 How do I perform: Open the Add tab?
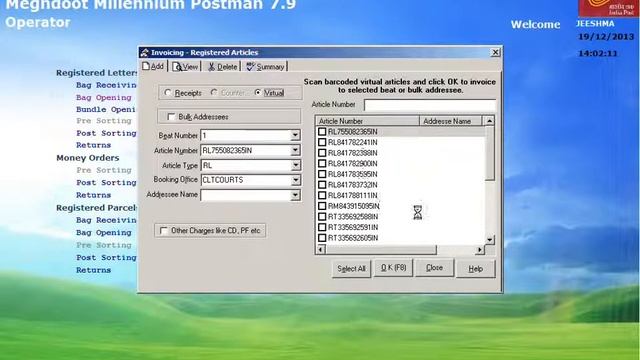pyautogui.click(x=153, y=66)
